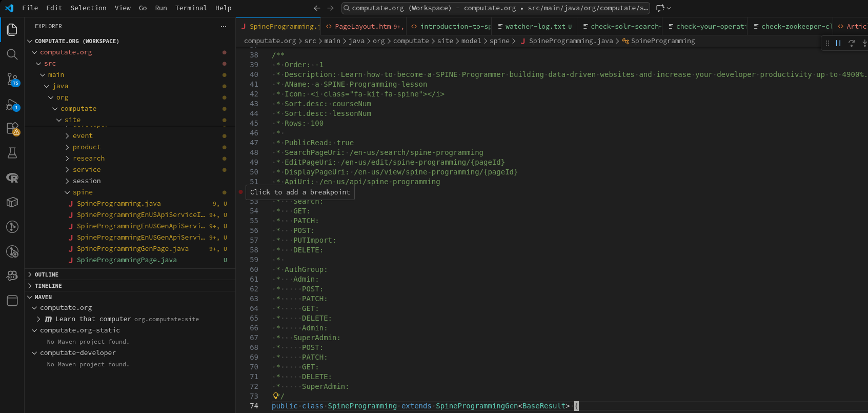Toggle the breakpoint dot beside the tooltip
The height and width of the screenshot is (413, 868).
240,192
